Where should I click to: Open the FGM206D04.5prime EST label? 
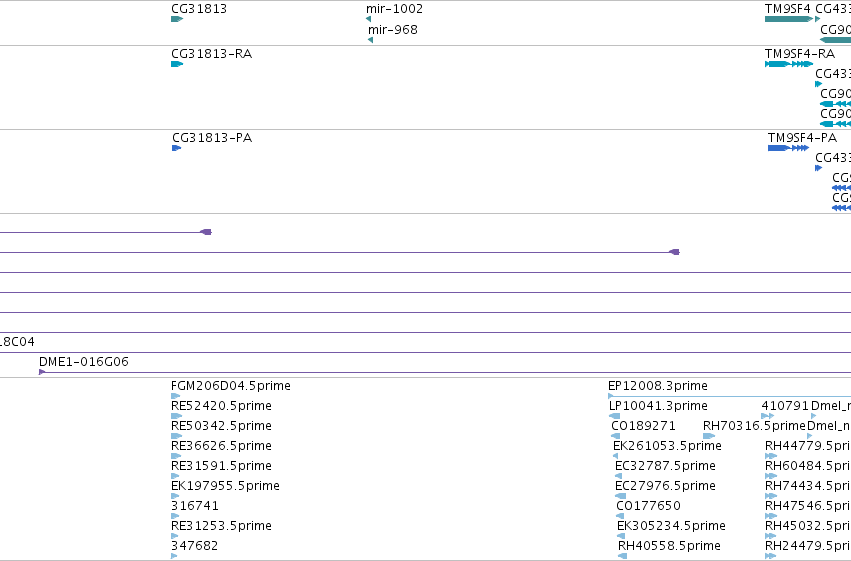[x=231, y=386]
